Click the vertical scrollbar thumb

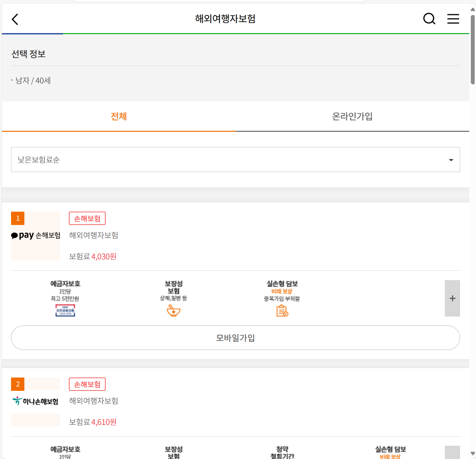[473, 49]
